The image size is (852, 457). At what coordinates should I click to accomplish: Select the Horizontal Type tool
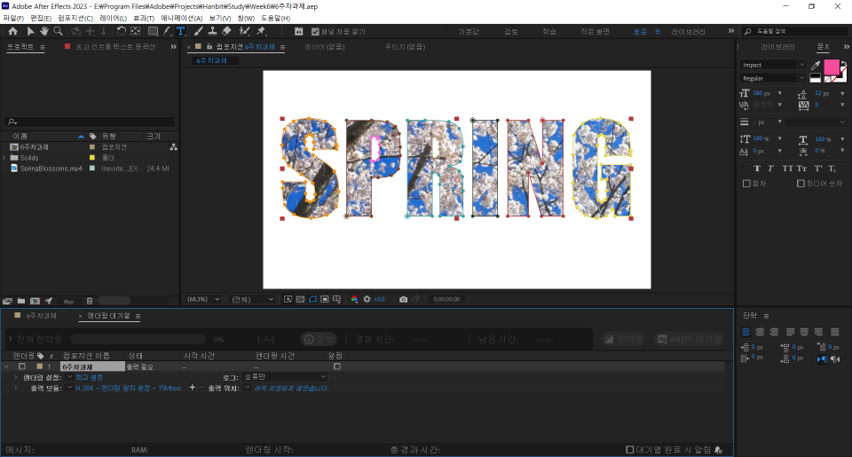tap(180, 32)
